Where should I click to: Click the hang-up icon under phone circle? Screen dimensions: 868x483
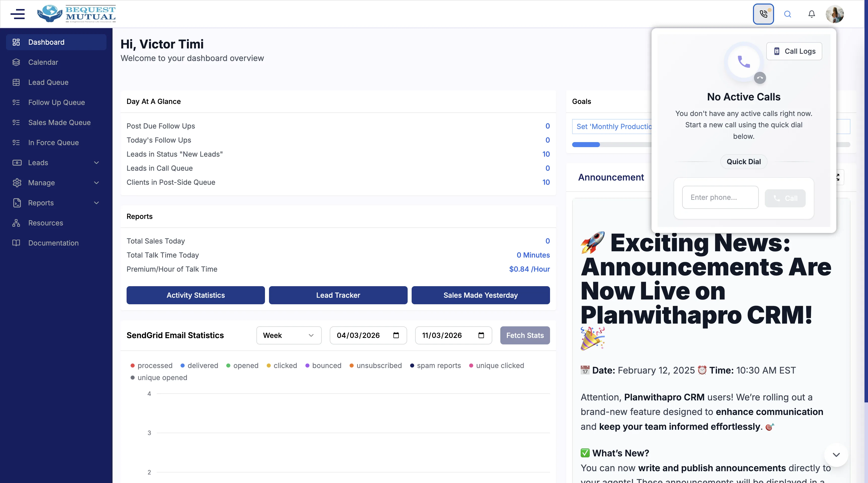click(760, 78)
